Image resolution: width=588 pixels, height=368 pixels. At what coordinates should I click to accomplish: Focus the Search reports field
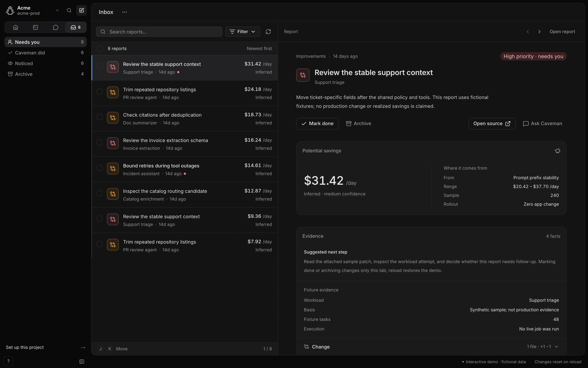(x=159, y=32)
